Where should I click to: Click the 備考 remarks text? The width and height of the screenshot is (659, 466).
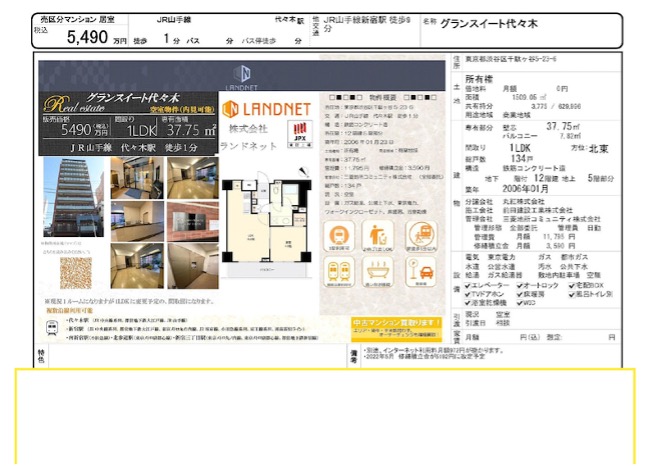pyautogui.click(x=433, y=353)
